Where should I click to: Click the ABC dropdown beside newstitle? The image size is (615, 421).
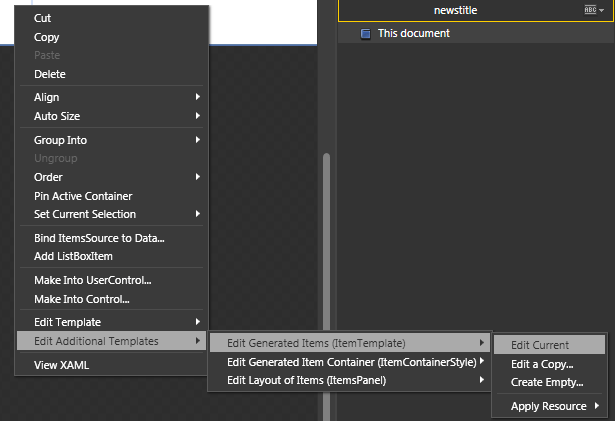click(594, 10)
